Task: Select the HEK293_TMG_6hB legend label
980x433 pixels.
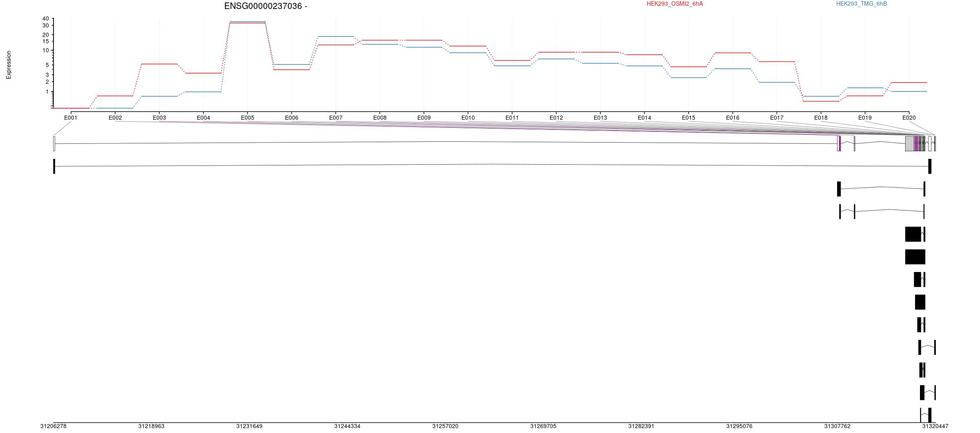Action: click(x=862, y=4)
